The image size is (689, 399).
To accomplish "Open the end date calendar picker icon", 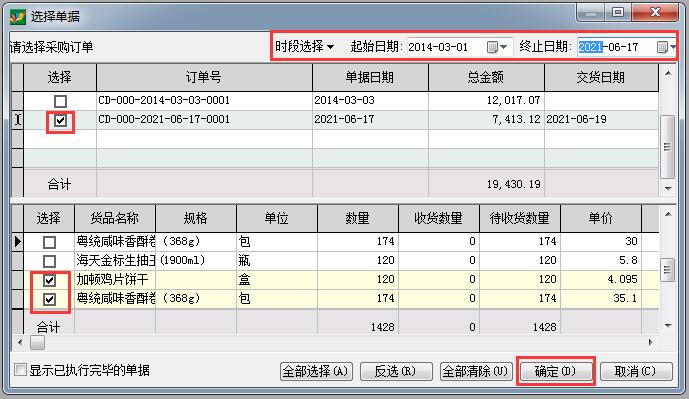I will [x=666, y=47].
